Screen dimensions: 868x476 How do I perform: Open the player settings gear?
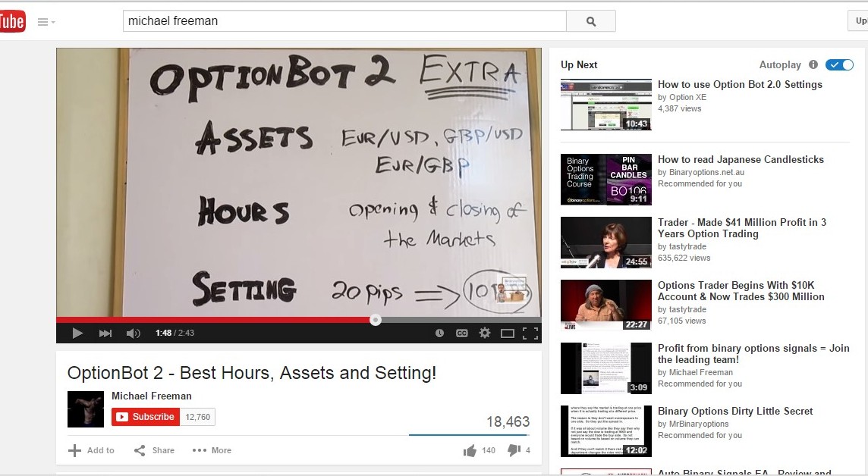click(x=485, y=333)
